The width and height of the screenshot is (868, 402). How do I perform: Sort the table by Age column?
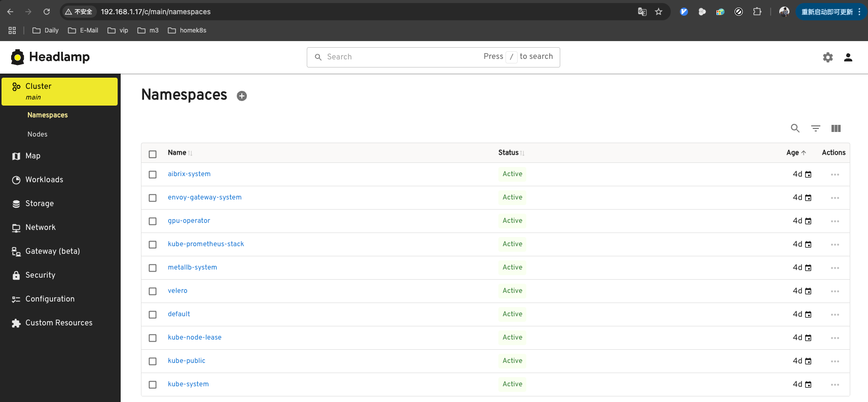[x=792, y=153]
